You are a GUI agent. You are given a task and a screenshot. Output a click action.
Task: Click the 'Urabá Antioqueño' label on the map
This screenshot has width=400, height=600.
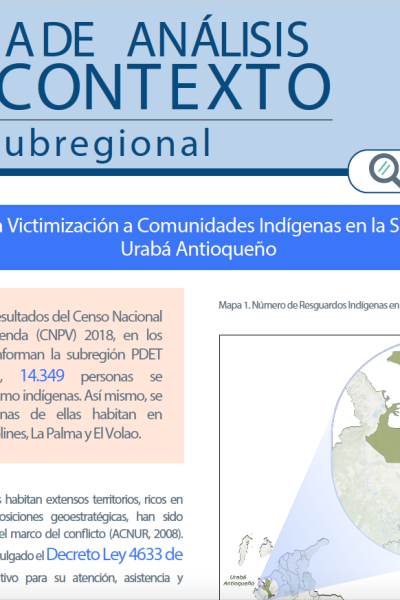[238, 580]
